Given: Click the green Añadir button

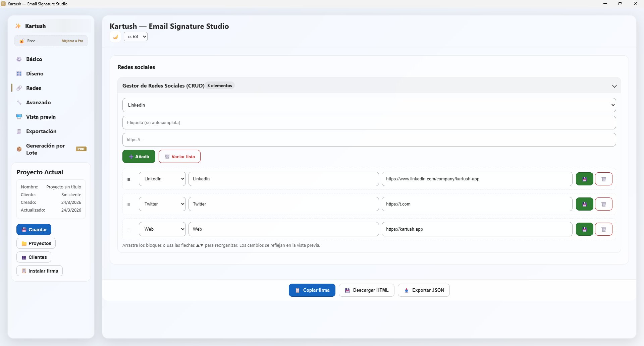Looking at the screenshot, I should 139,157.
